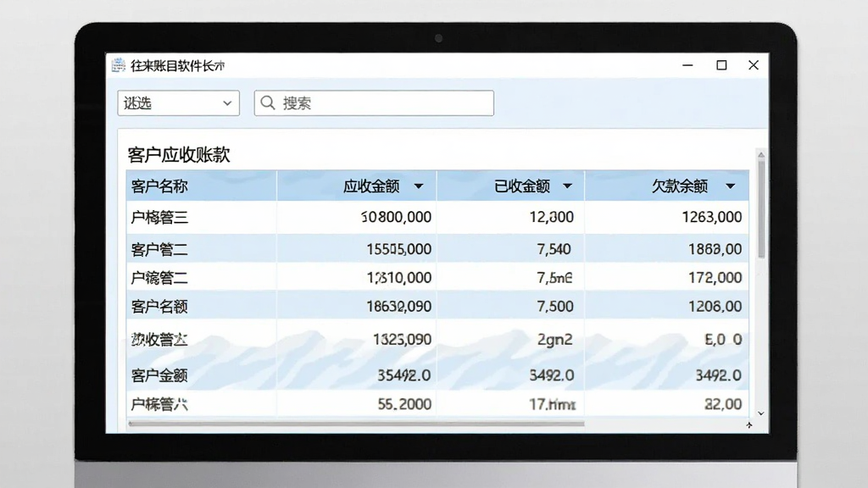Click the 应收金额 header label
This screenshot has height=488, width=868.
371,186
